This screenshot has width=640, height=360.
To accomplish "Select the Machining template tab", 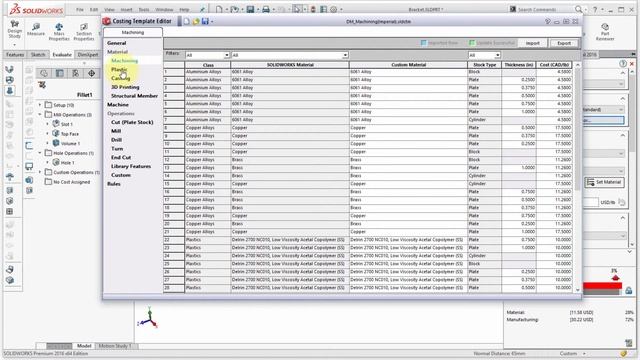I will (133, 32).
